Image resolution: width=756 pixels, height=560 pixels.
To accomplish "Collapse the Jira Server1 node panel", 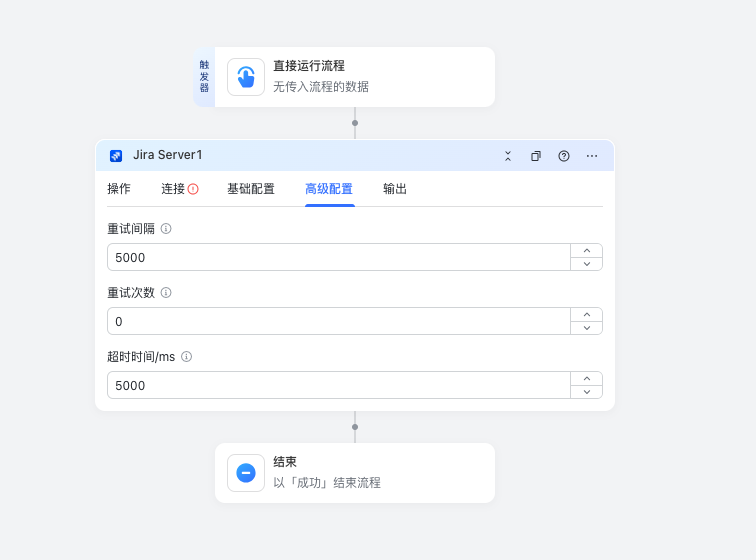I will pyautogui.click(x=508, y=156).
